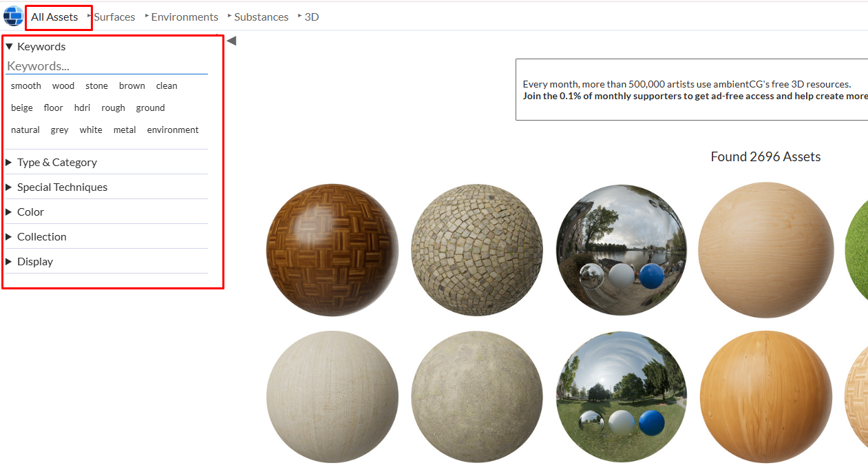
Task: Expand the Color filter section
Action: [107, 212]
